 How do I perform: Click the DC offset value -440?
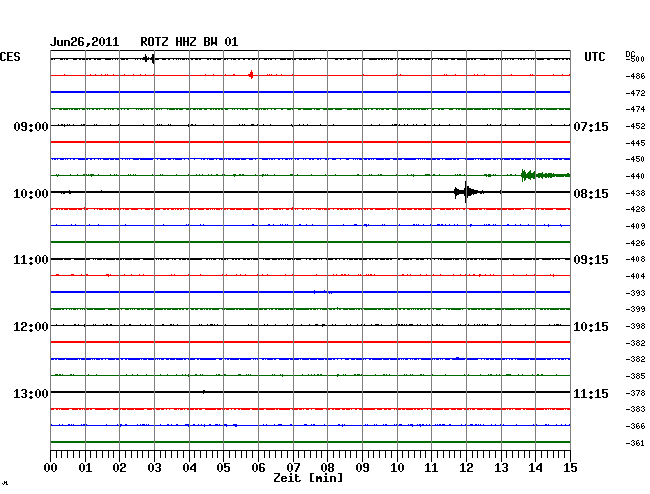pyautogui.click(x=635, y=176)
